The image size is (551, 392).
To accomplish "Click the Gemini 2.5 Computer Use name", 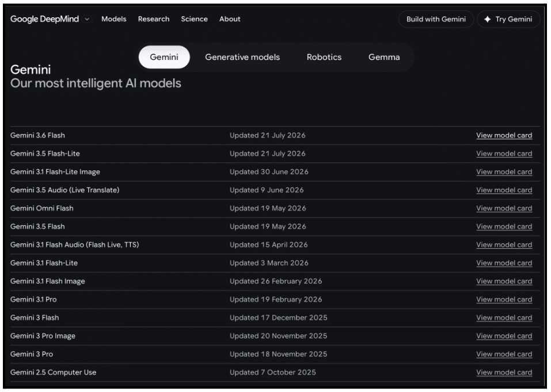I will [54, 372].
